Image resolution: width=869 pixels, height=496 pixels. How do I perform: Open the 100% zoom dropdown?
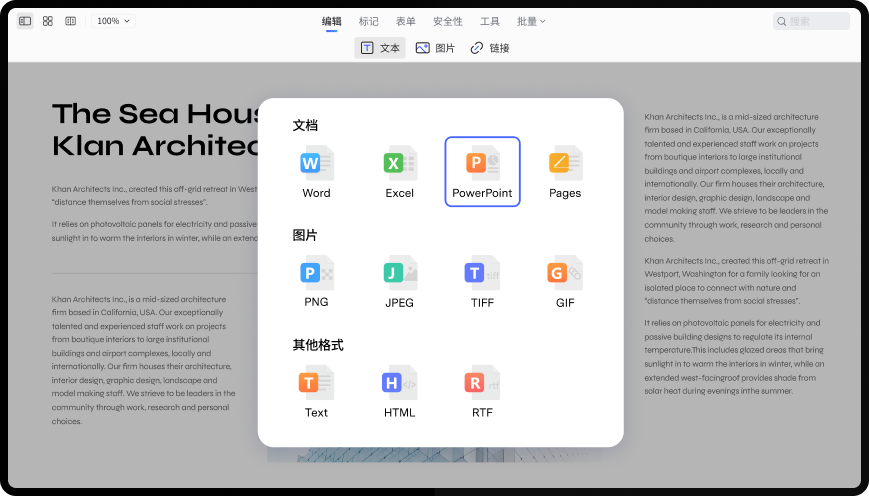113,21
